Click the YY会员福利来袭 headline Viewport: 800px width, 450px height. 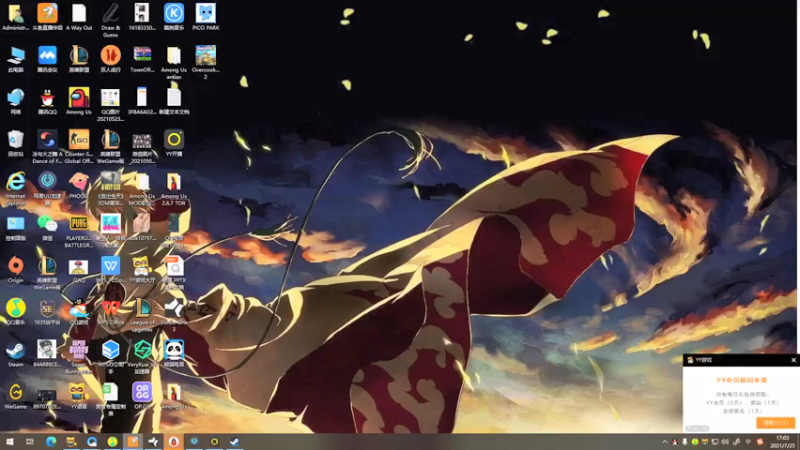[x=741, y=380]
